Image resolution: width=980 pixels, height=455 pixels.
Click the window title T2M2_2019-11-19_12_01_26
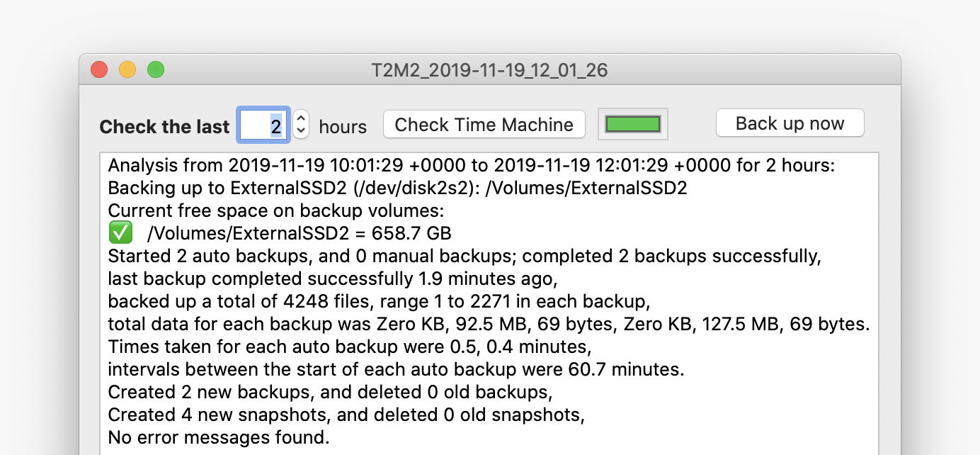(489, 70)
